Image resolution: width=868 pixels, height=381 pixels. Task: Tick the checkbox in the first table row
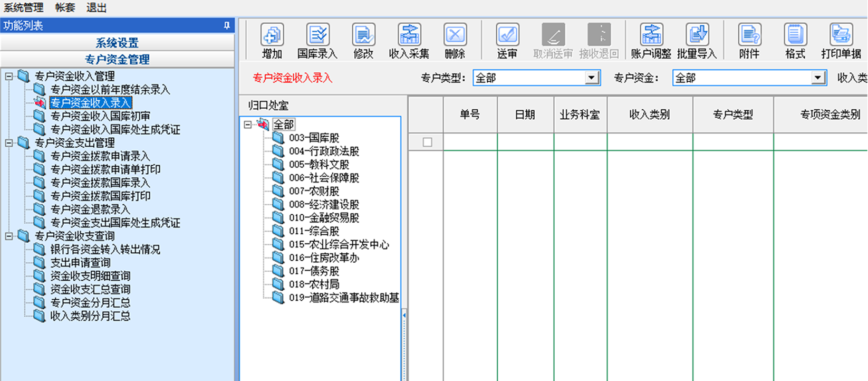tap(427, 142)
